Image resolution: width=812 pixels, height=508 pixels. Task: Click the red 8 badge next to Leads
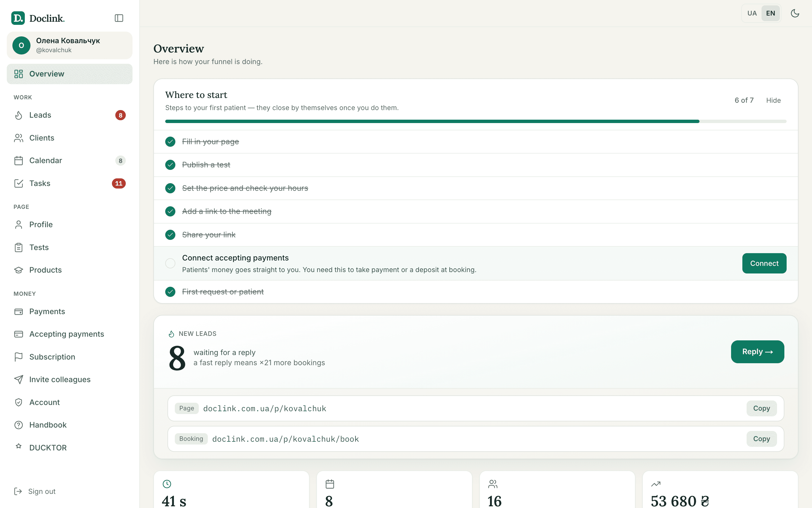[x=120, y=115]
